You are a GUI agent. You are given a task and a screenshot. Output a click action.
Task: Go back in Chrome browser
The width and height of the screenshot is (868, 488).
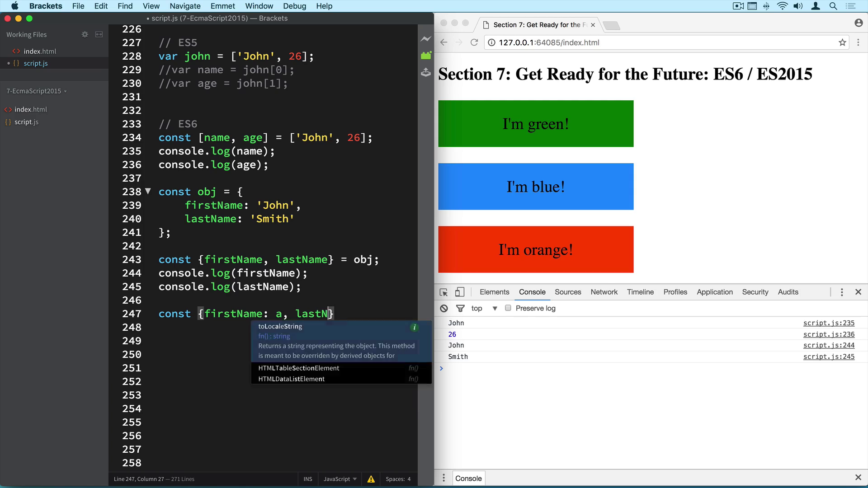click(x=443, y=42)
